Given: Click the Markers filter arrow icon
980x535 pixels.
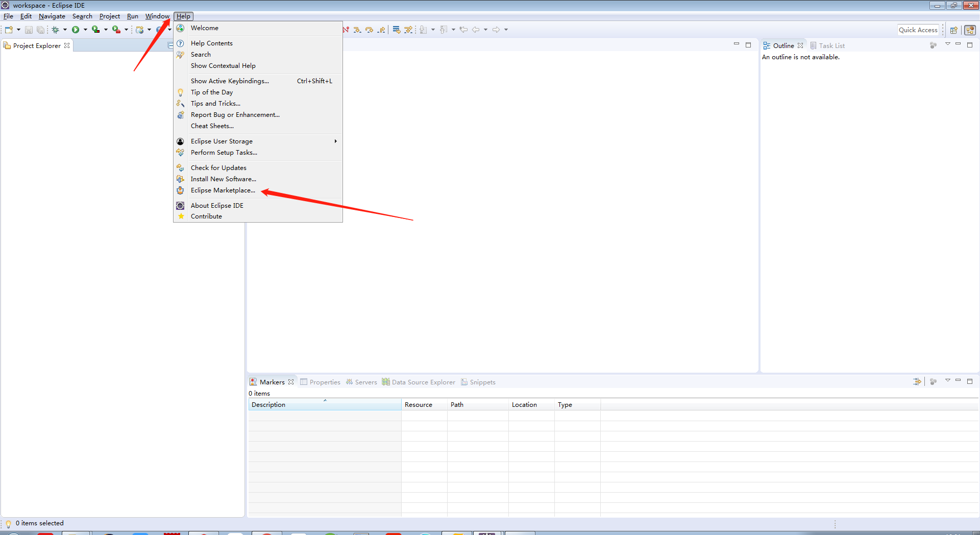Looking at the screenshot, I should [917, 381].
